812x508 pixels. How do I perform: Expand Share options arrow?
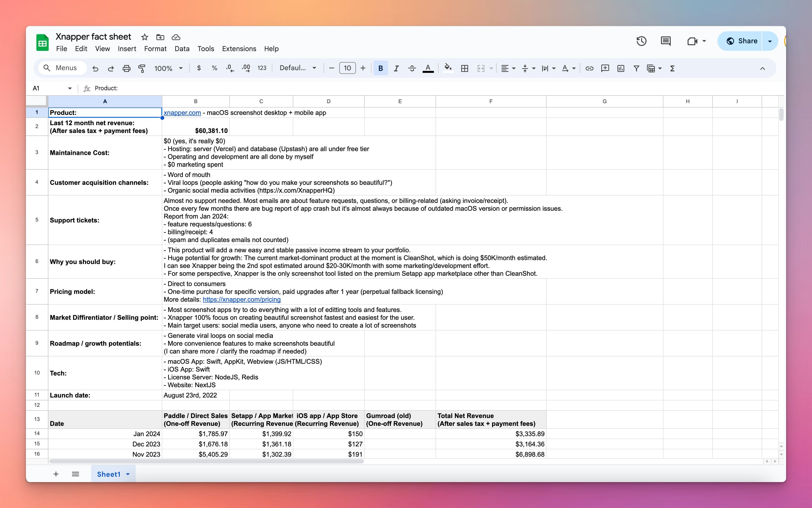(x=770, y=41)
